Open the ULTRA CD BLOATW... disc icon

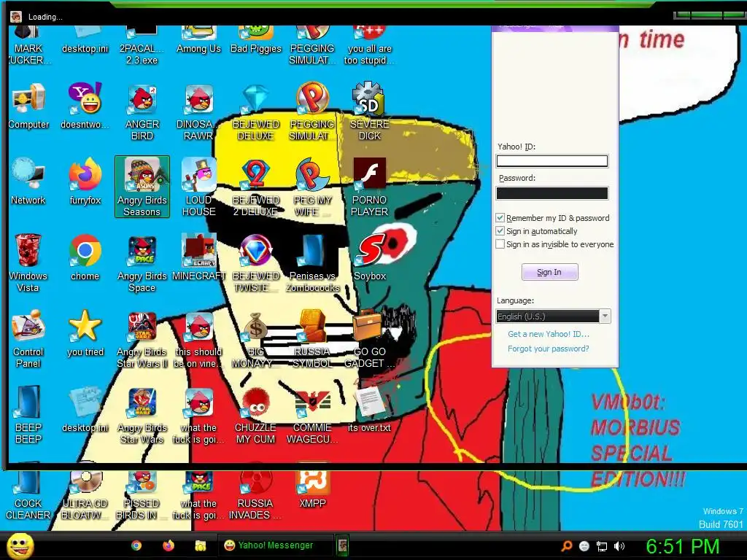click(x=85, y=494)
